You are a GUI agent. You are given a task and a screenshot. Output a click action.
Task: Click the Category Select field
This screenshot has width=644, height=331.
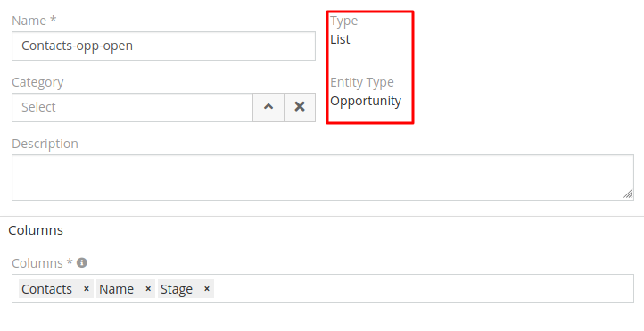(132, 107)
